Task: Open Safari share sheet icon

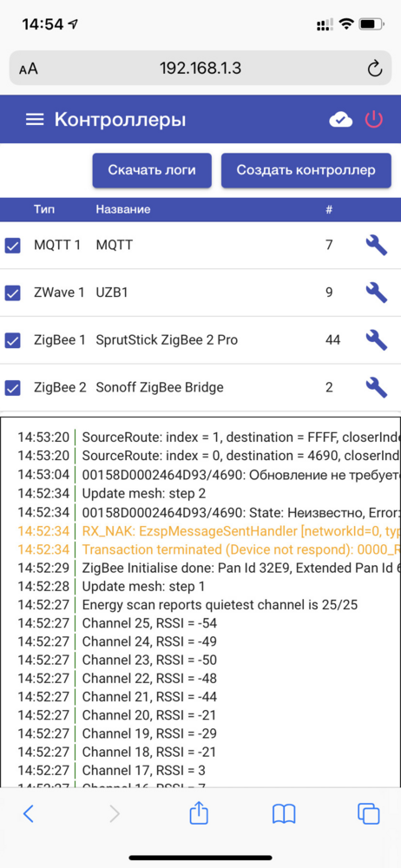Action: pyautogui.click(x=198, y=813)
